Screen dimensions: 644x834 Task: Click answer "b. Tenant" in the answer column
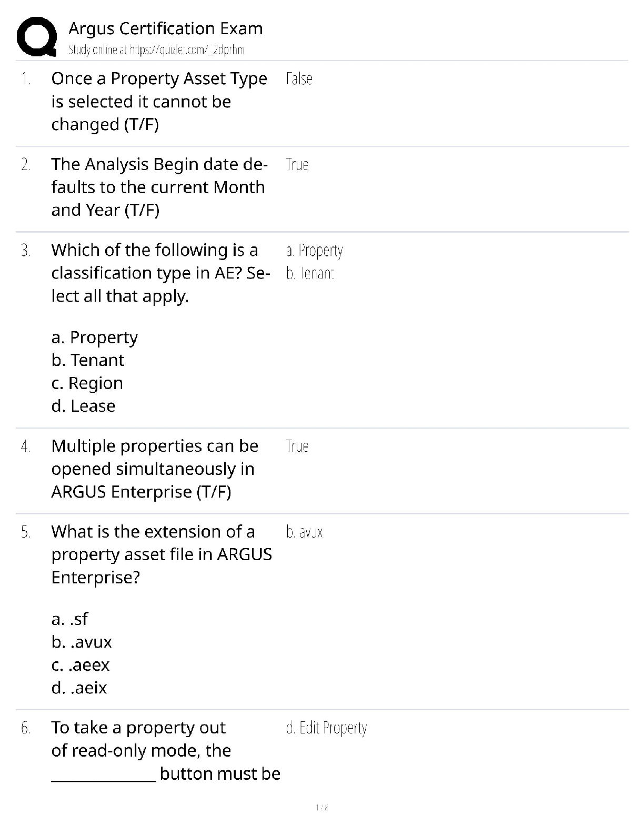pos(310,274)
